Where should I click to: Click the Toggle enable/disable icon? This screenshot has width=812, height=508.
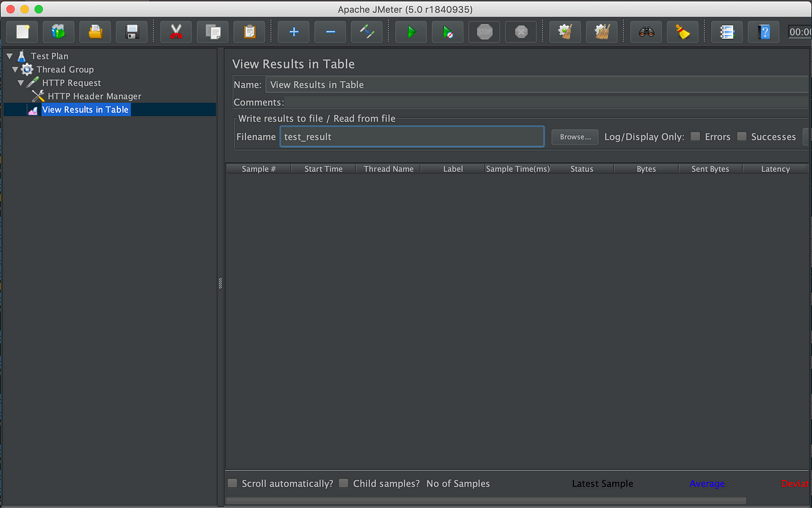(x=367, y=31)
